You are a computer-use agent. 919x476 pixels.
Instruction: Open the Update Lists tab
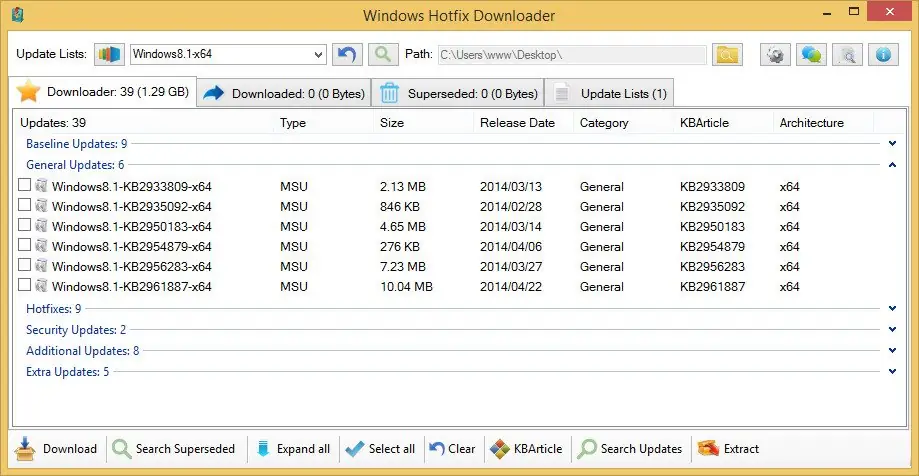coord(610,94)
